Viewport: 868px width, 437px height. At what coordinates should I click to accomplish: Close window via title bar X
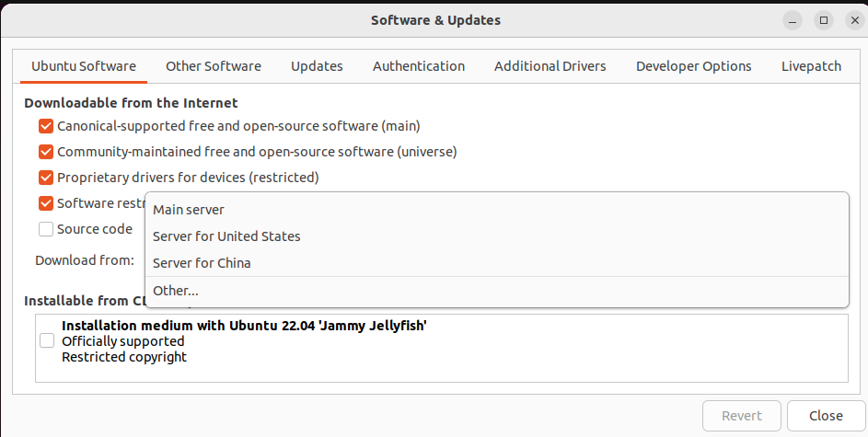[855, 20]
